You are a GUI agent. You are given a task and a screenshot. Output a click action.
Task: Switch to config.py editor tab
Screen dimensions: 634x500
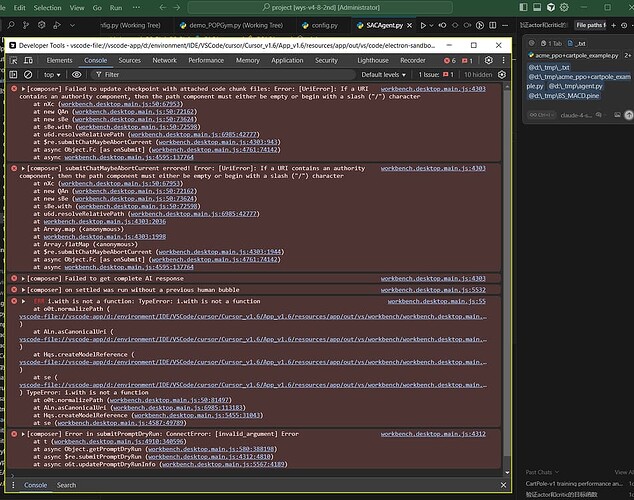click(x=319, y=25)
